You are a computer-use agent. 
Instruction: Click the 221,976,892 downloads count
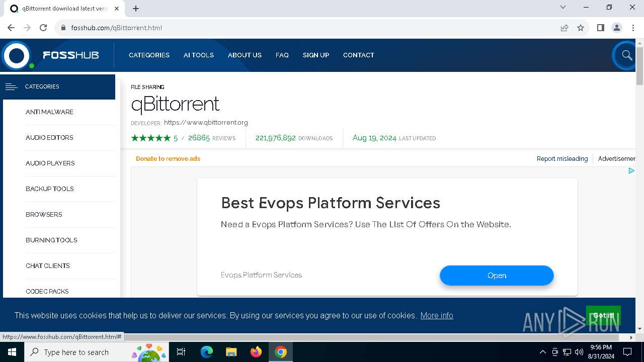[x=276, y=138]
